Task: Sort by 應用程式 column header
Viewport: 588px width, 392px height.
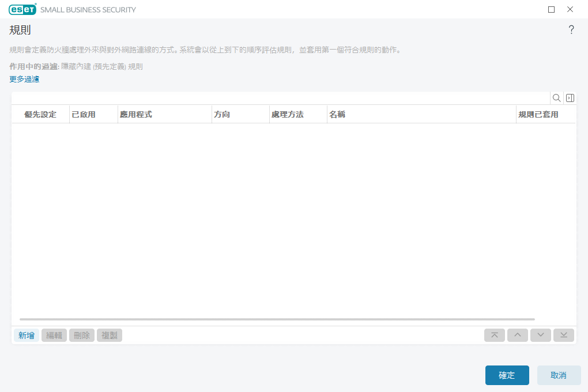Action: 165,114
